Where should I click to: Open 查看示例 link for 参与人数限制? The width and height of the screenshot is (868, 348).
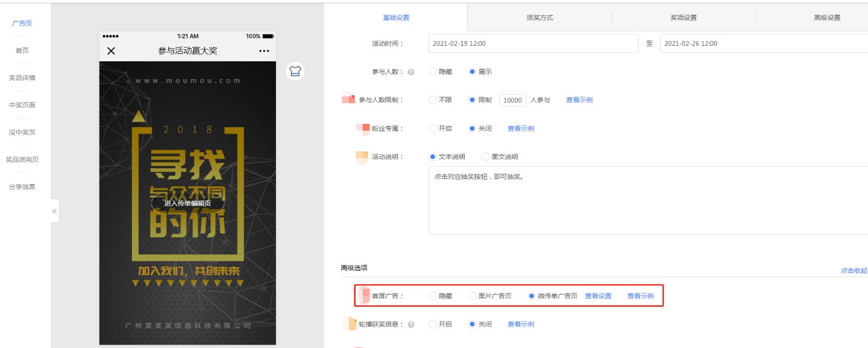point(579,100)
